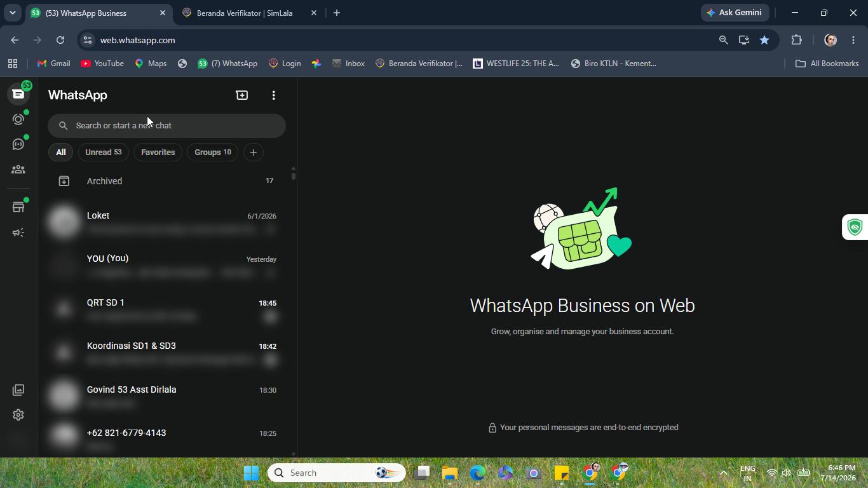Open the Koordinasi SD1 & SD3 chat
The height and width of the screenshot is (488, 868).
coord(167,352)
